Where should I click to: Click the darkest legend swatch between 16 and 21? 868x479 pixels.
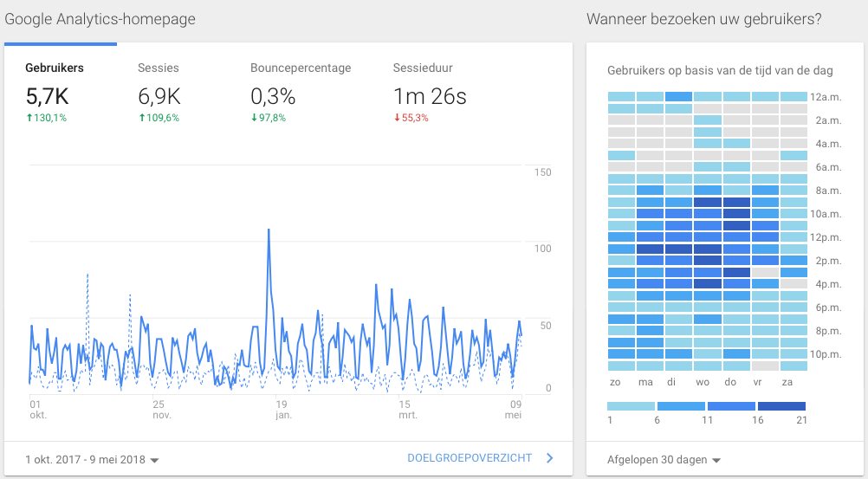tap(781, 406)
